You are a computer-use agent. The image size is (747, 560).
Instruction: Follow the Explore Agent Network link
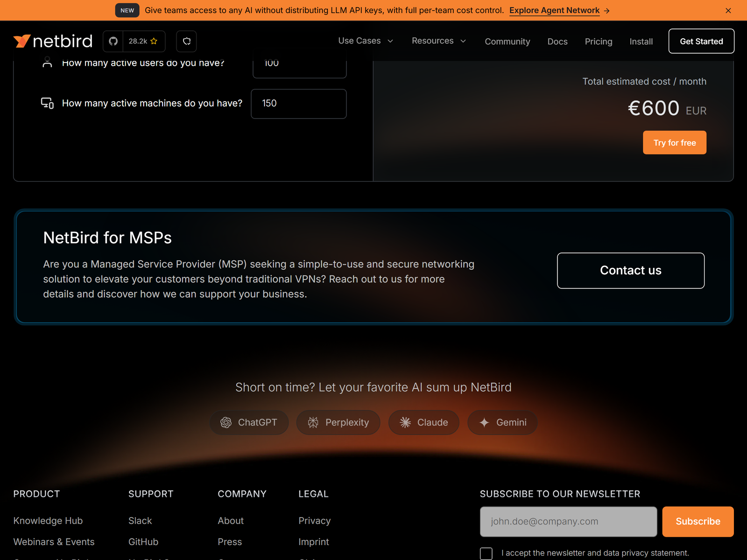click(x=559, y=10)
